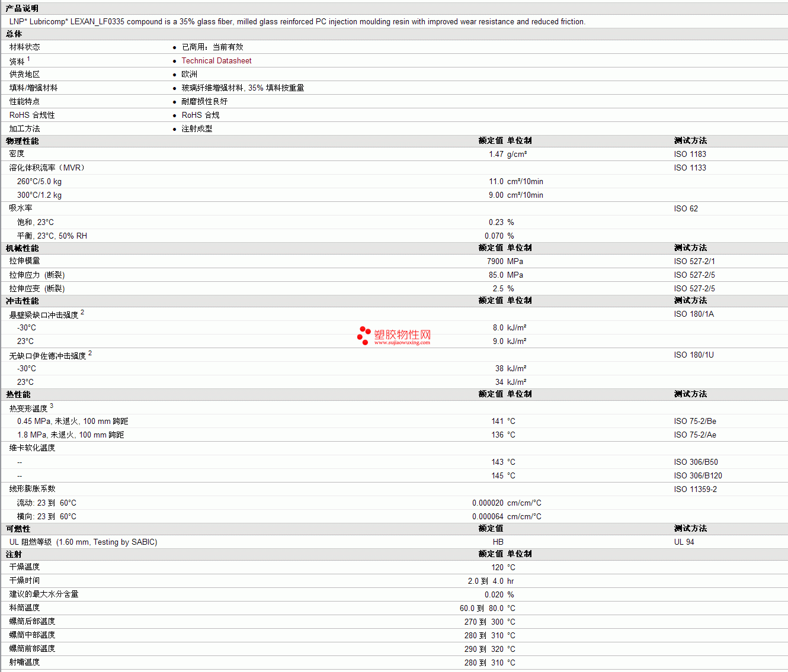The width and height of the screenshot is (788, 672).
Task: Select the middle barrel temperature 280 到 310
Action: click(484, 635)
